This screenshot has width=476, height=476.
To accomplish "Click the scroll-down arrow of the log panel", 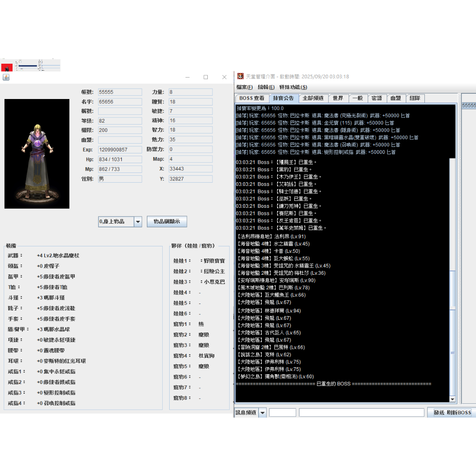I will (453, 399).
